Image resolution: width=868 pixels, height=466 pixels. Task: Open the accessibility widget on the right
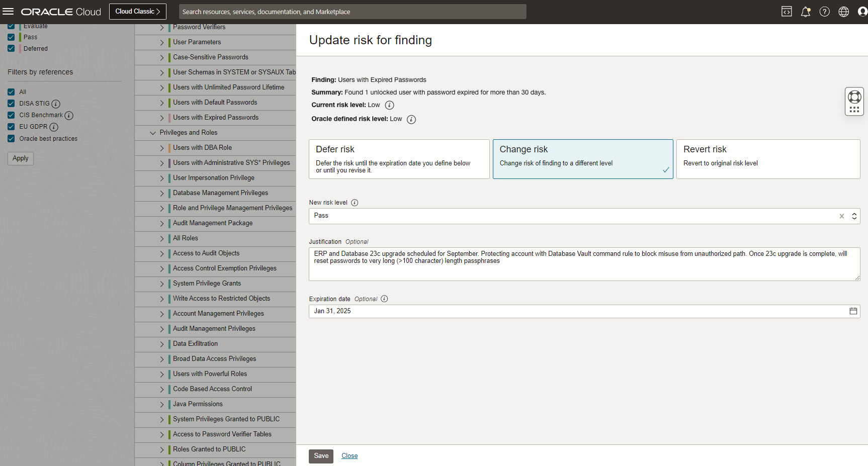(x=854, y=101)
